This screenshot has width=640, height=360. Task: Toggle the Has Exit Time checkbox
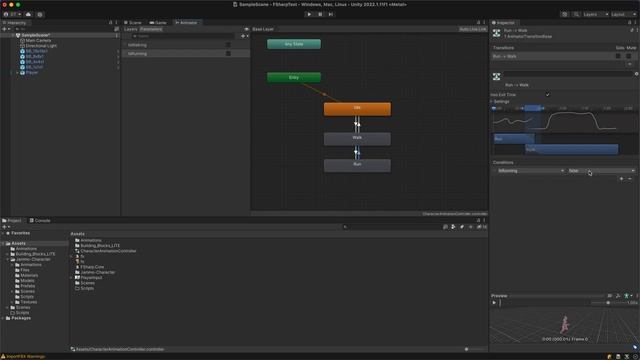coord(547,95)
